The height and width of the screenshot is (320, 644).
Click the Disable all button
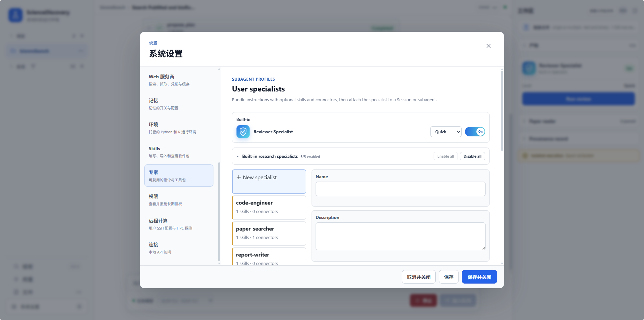tap(472, 156)
